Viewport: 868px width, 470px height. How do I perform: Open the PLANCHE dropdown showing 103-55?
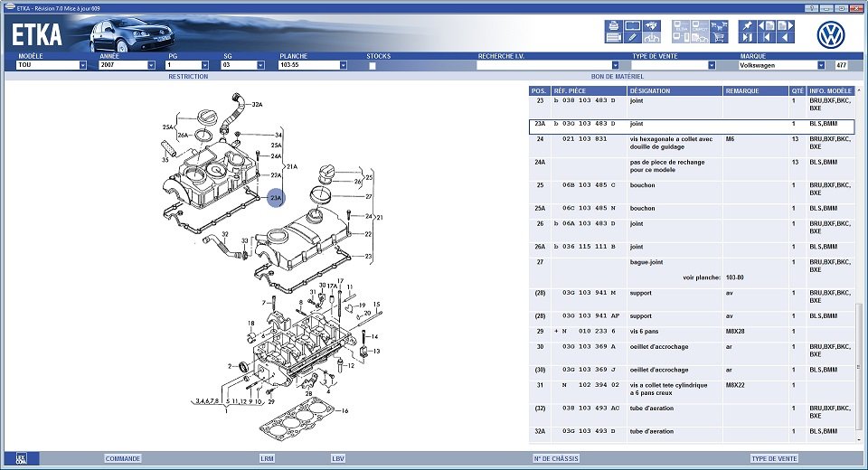tap(344, 65)
